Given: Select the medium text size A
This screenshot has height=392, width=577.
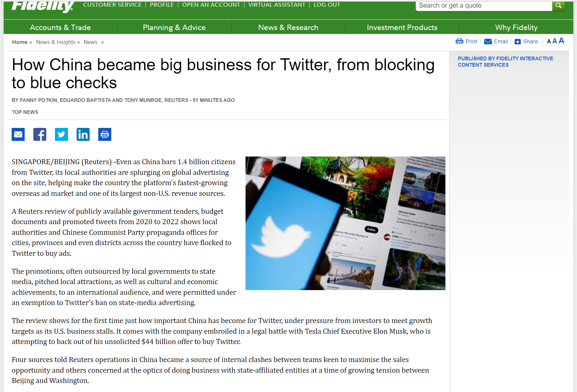Looking at the screenshot, I should click(555, 41).
